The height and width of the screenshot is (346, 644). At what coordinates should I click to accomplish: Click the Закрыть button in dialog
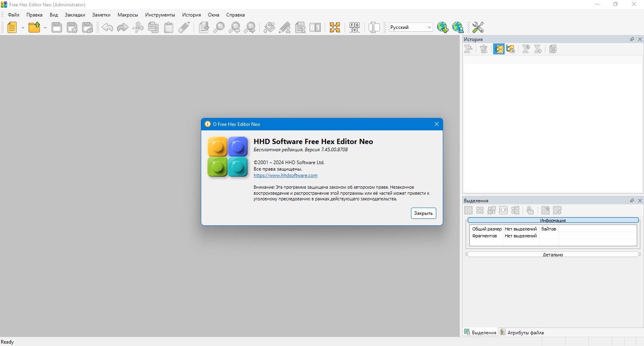pyautogui.click(x=423, y=213)
